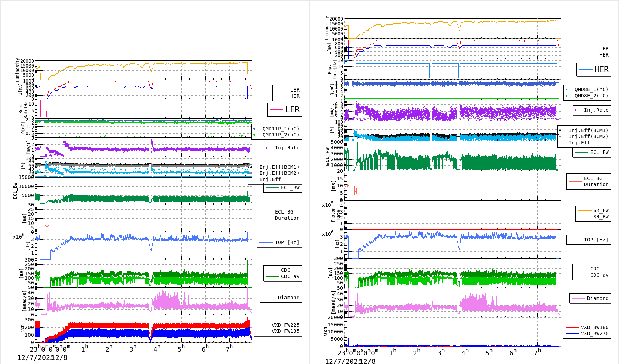Select the VXD_FW135 red legend entry
Viewport: 619px width, 364px height.
tap(285, 331)
